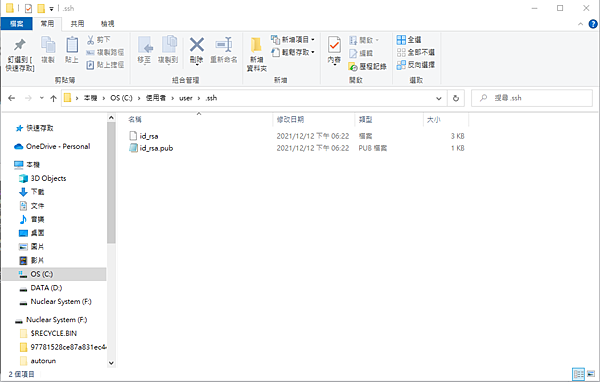Viewport: 600px width, 382px height.
Task: Select the id_rsa file
Action: pos(148,136)
